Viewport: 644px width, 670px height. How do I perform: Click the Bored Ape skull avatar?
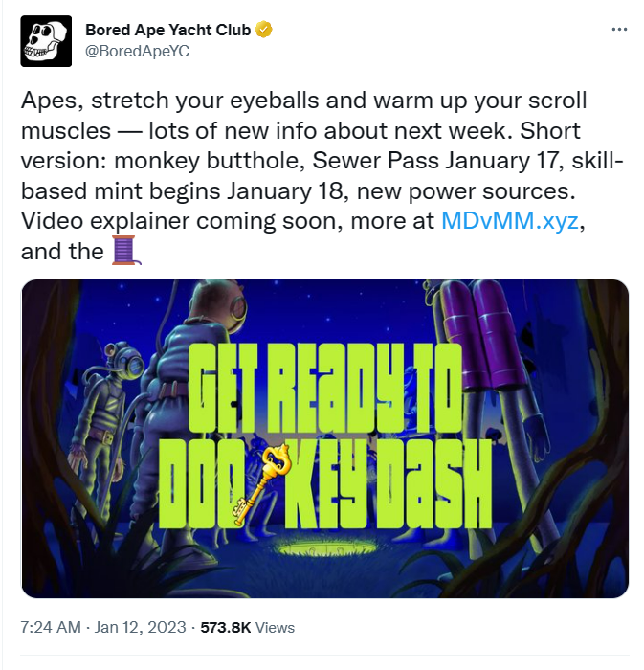coord(46,41)
